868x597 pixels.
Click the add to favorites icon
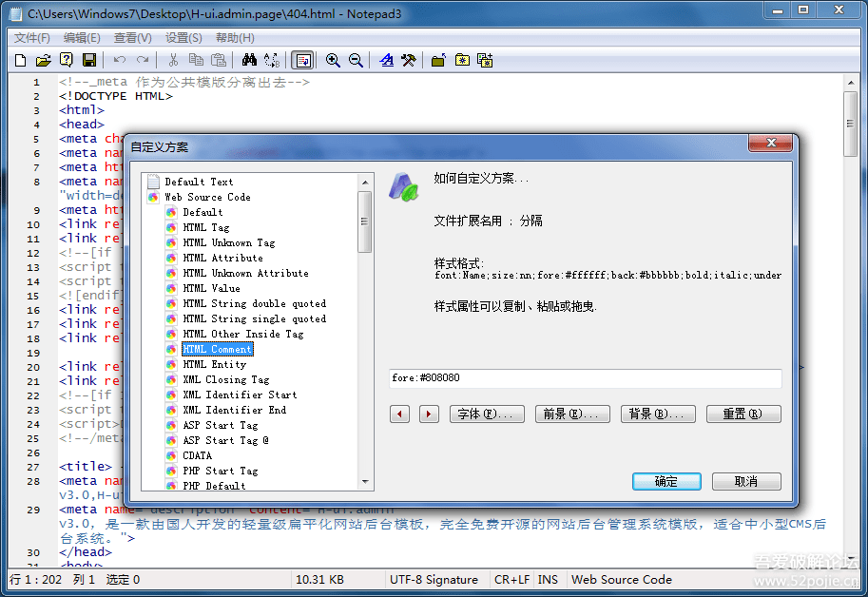pos(462,60)
